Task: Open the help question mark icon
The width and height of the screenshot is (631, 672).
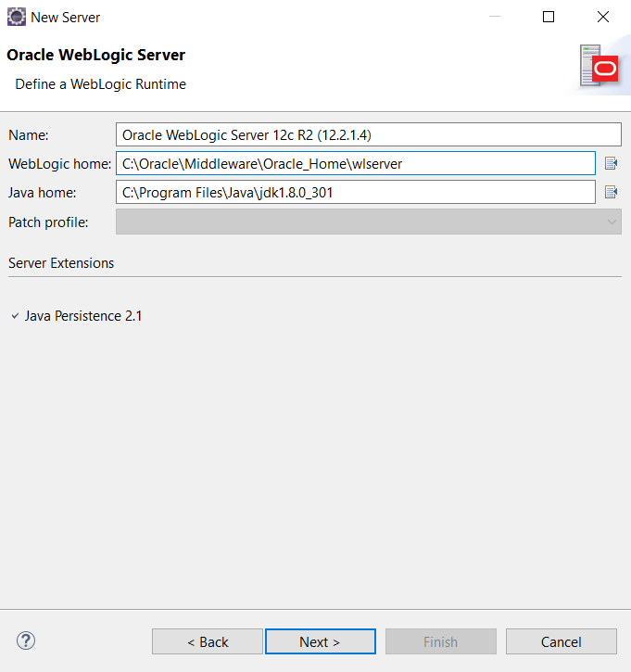Action: 26,640
